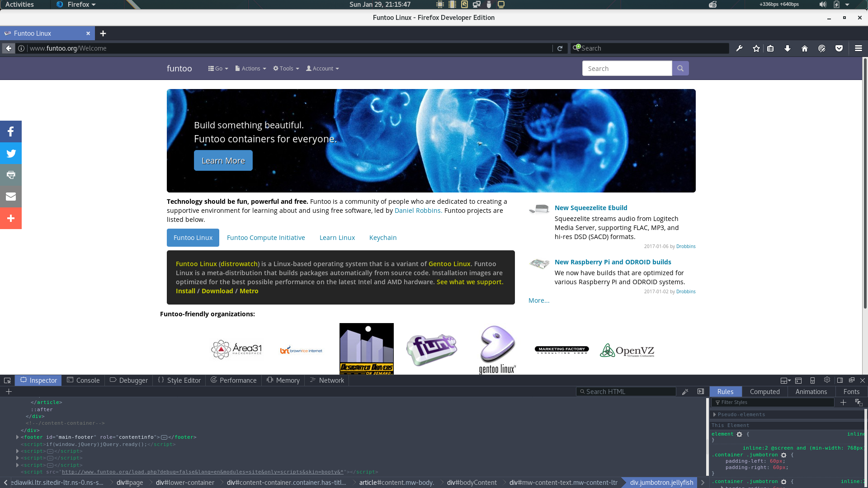Screen dimensions: 868x488
Task: Show site information icon in URL bar
Action: click(21, 48)
